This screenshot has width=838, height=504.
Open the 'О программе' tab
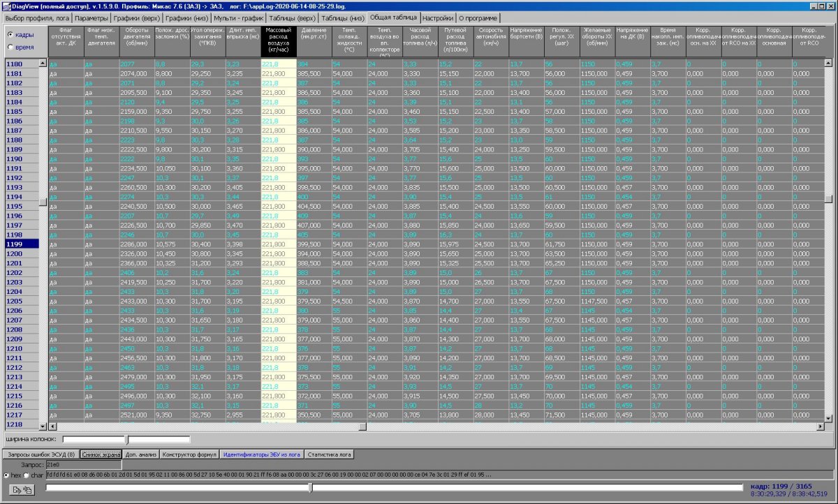478,17
